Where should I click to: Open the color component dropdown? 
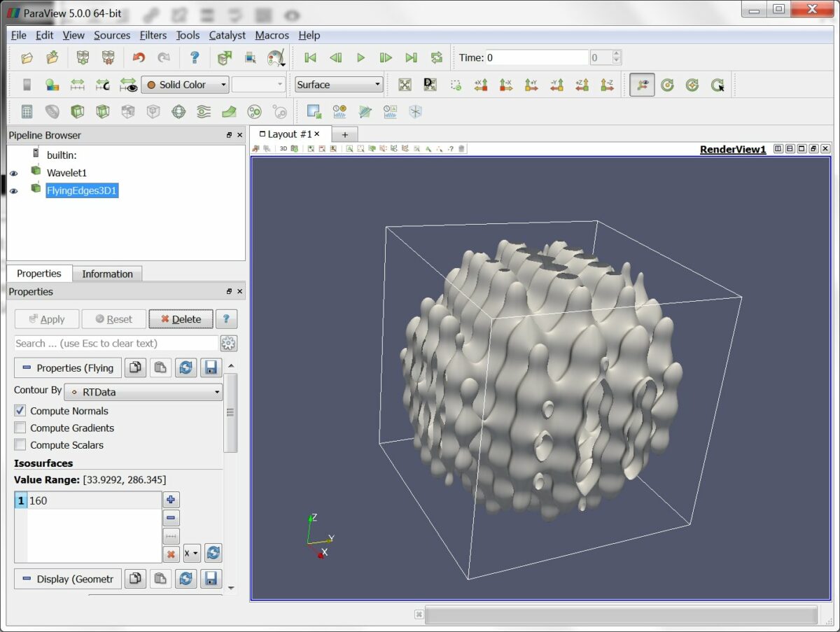coord(258,85)
